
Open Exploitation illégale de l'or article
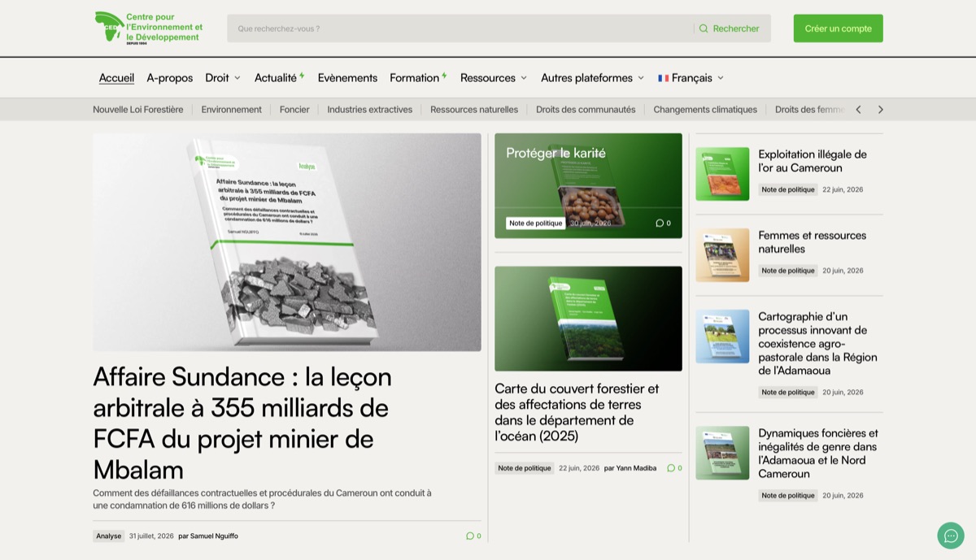813,161
